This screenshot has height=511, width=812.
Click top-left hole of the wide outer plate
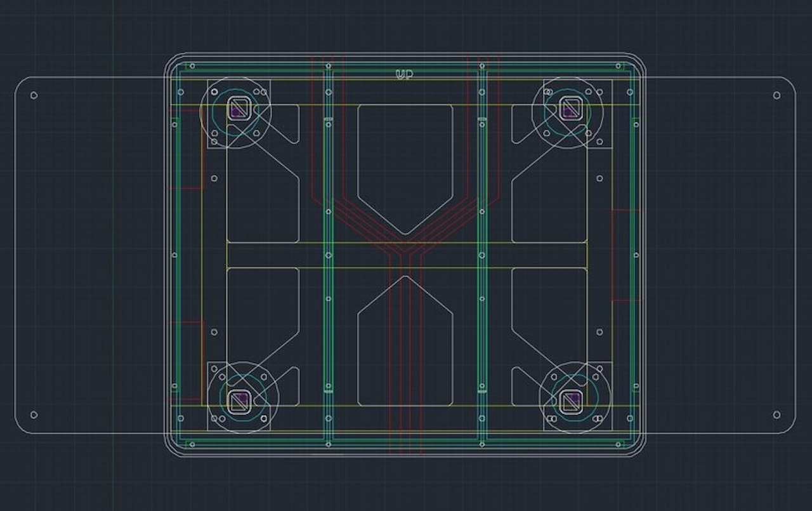click(x=34, y=95)
